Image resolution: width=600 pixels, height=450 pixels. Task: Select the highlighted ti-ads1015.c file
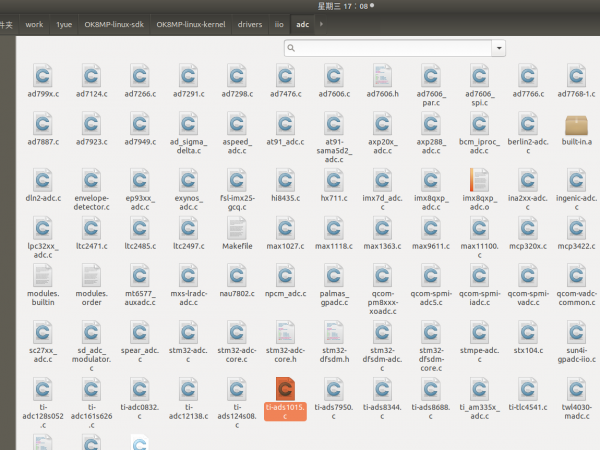[284, 388]
